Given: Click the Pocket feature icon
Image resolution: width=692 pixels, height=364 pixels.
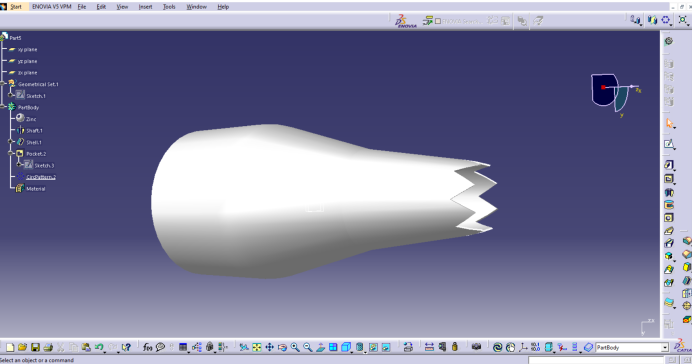Looking at the screenshot, I should [x=669, y=179].
